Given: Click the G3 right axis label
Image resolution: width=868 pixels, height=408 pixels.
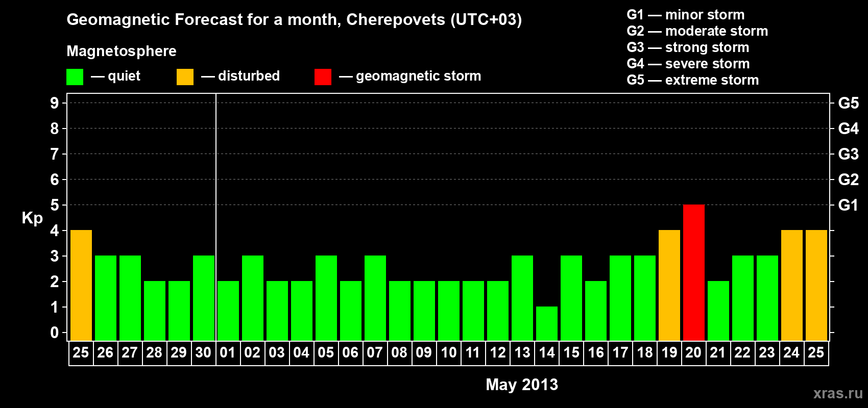Looking at the screenshot, I should point(848,154).
